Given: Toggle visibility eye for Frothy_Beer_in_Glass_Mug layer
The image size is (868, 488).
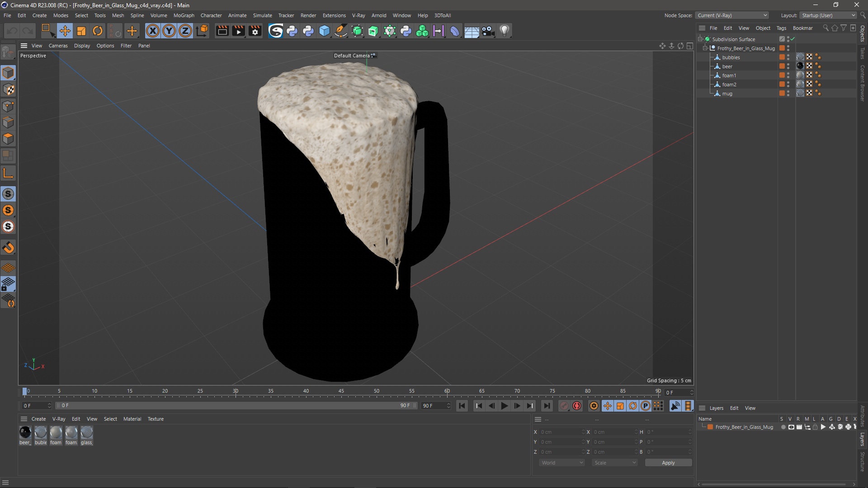Looking at the screenshot, I should click(791, 427).
